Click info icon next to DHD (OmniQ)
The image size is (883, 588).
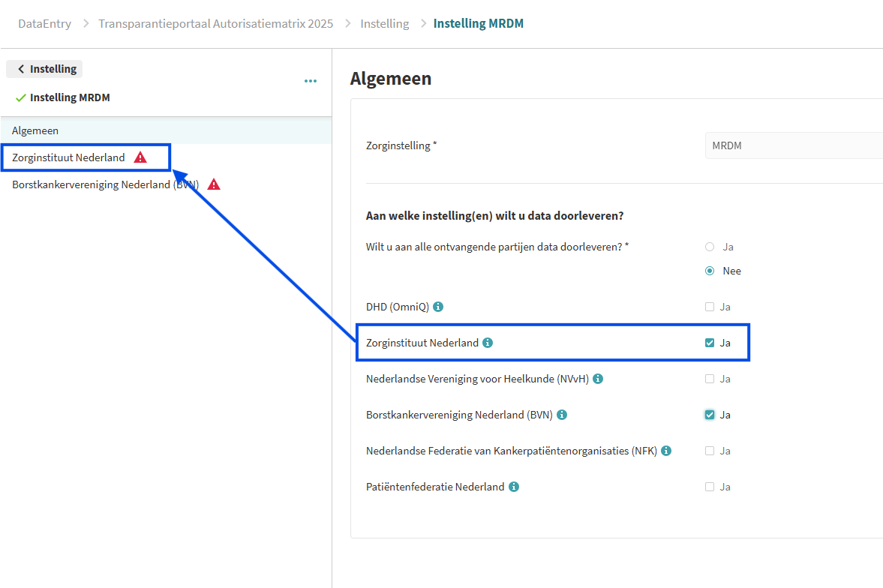(x=439, y=307)
